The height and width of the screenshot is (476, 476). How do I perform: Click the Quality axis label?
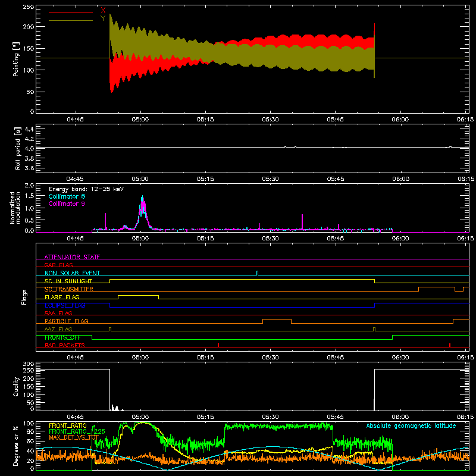[16, 386]
